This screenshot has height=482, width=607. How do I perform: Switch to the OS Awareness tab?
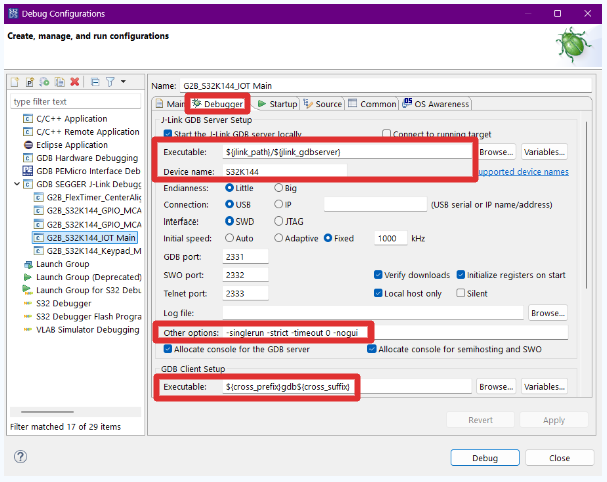(436, 104)
